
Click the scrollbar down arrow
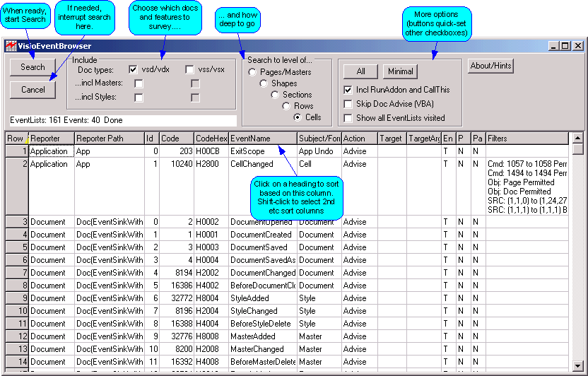click(x=578, y=365)
